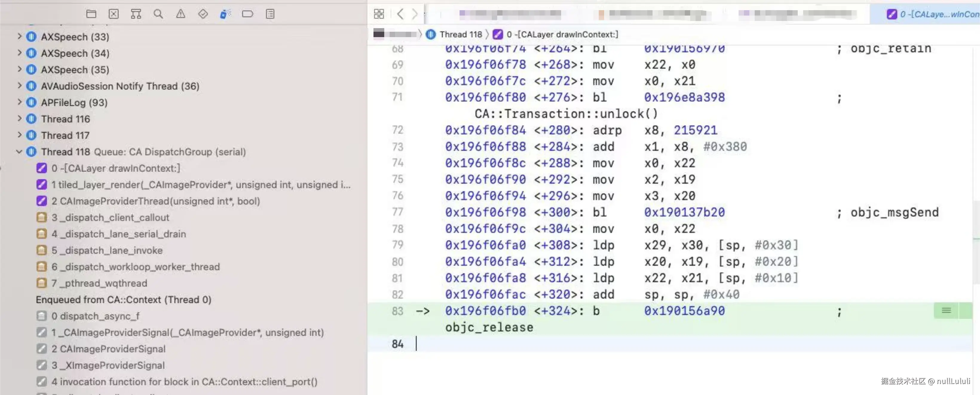
Task: Open the Source Control navigator icon
Action: [113, 14]
